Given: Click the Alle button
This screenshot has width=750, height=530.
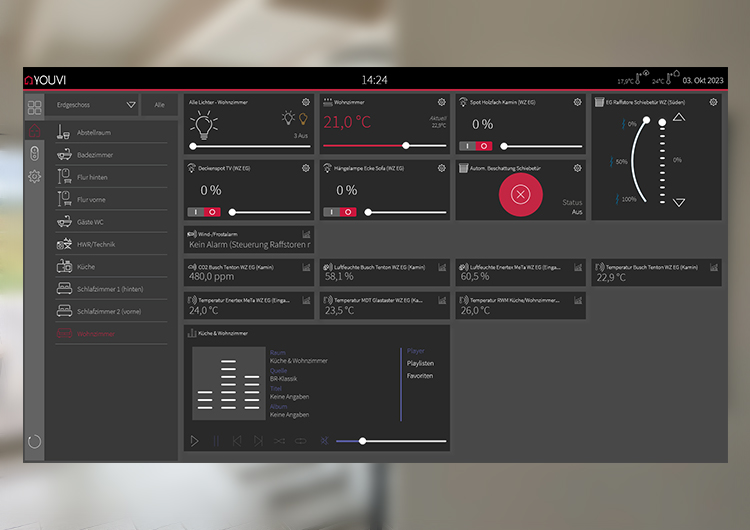Looking at the screenshot, I should coord(159,104).
